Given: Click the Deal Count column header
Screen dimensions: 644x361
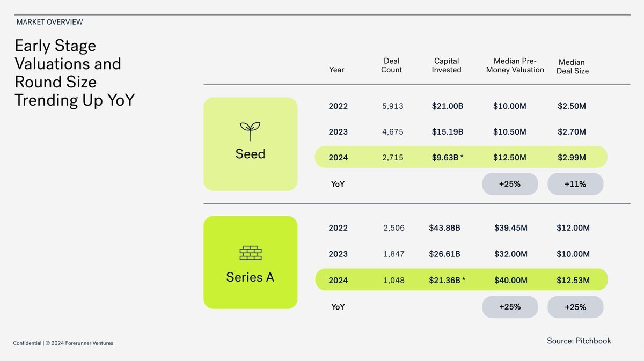Looking at the screenshot, I should coord(392,65).
